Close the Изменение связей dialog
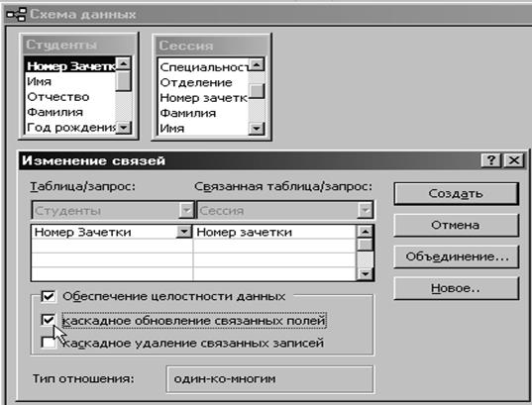 point(514,160)
